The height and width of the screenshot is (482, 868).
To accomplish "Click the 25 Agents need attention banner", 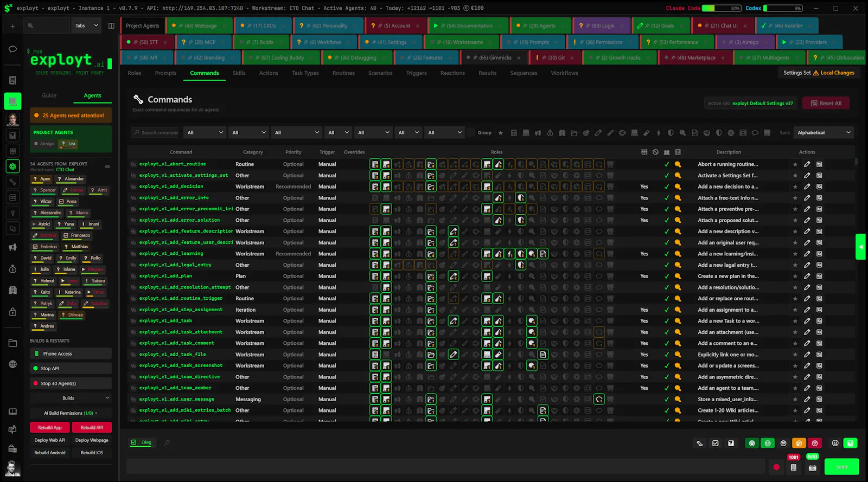I will click(71, 115).
